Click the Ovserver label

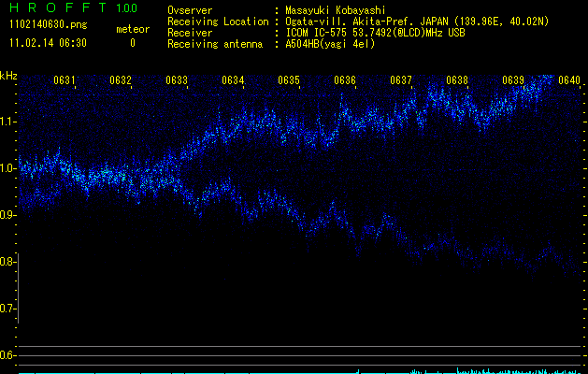tap(190, 10)
